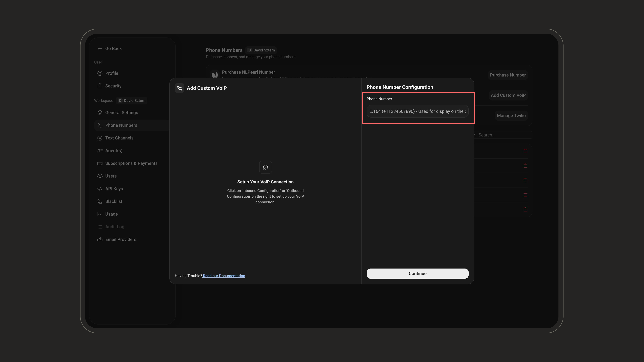Select Phone Numbers in sidebar
The image size is (644, 362).
132,125
